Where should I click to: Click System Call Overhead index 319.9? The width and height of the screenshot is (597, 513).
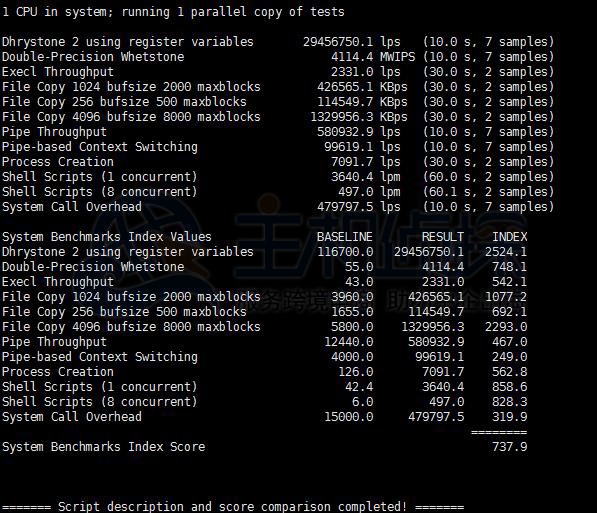pos(510,417)
